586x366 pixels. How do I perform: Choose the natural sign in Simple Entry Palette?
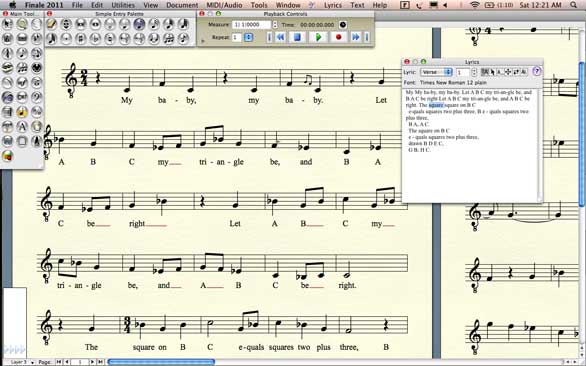(110, 38)
